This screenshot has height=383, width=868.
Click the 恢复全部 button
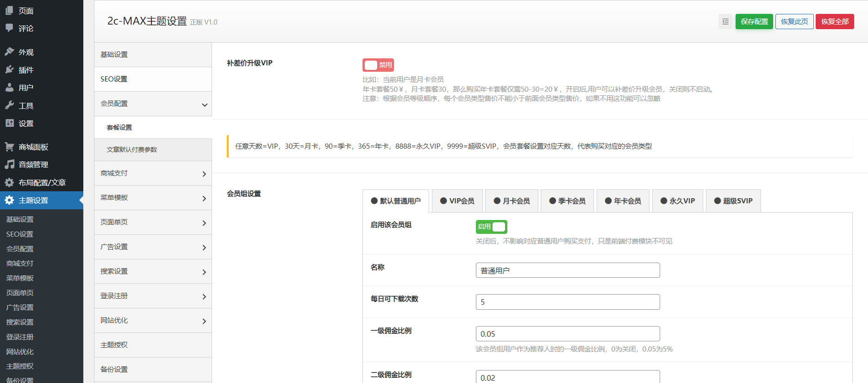pos(835,22)
